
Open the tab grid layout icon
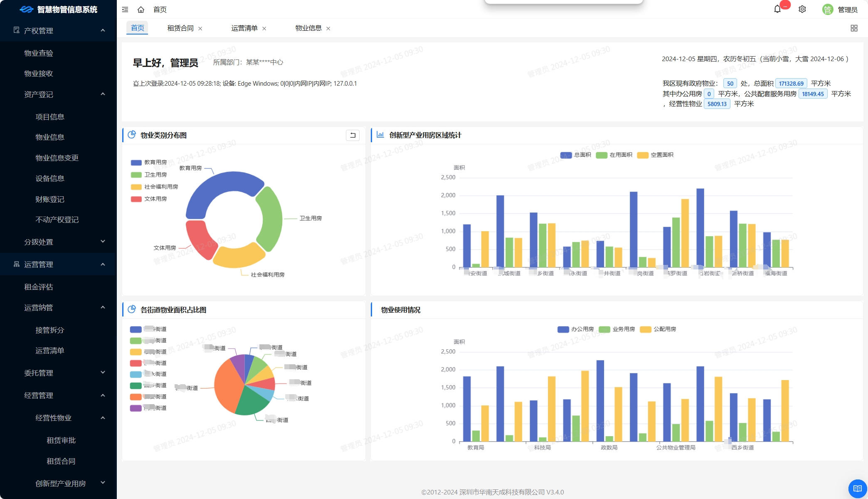pos(854,28)
